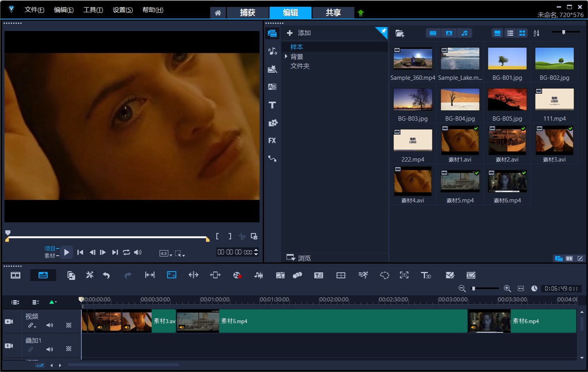
Task: Select 素材 preview mode
Action: pyautogui.click(x=50, y=256)
